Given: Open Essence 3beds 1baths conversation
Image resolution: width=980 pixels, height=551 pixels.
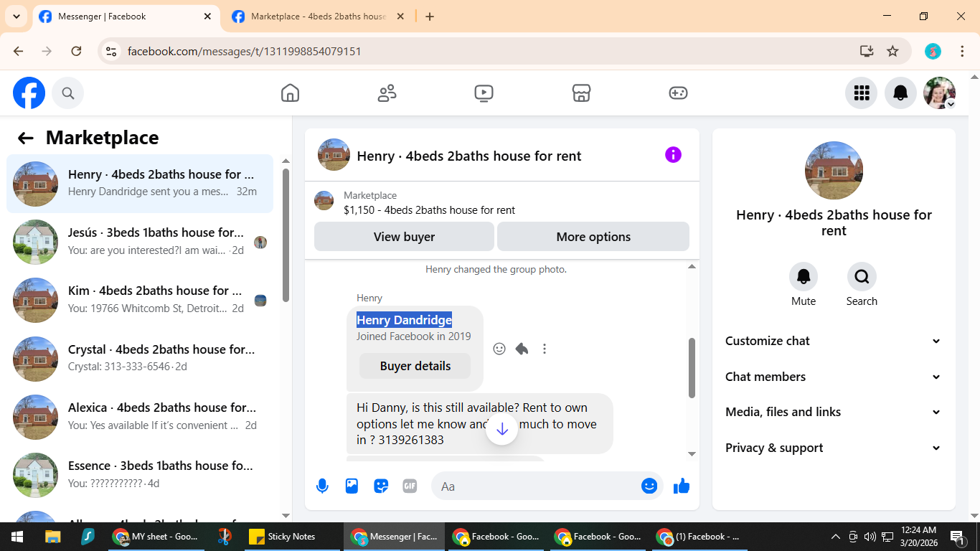Looking at the screenshot, I should click(140, 474).
